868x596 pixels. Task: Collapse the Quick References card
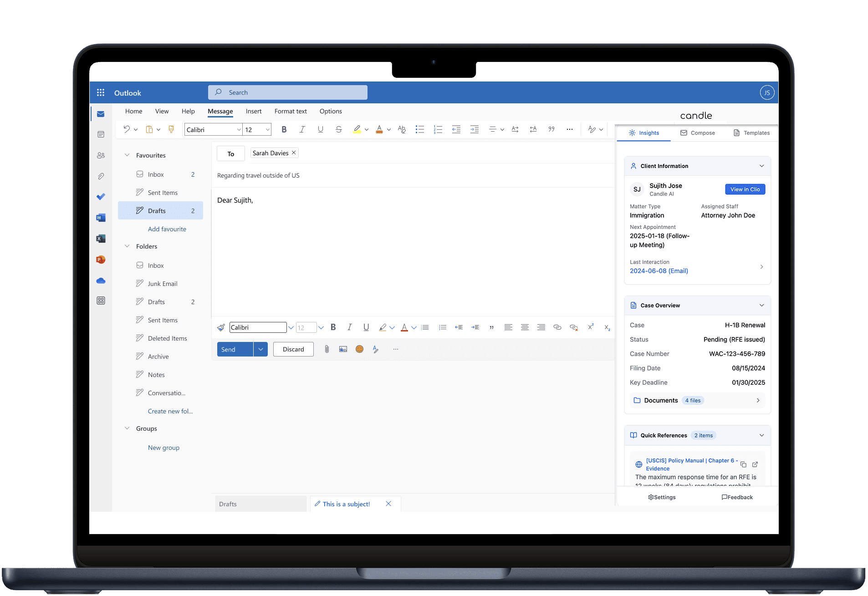pos(761,436)
